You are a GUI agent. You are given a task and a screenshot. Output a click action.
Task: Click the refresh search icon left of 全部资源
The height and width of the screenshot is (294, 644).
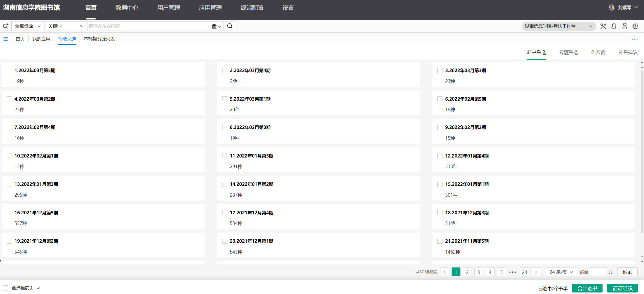(6, 26)
